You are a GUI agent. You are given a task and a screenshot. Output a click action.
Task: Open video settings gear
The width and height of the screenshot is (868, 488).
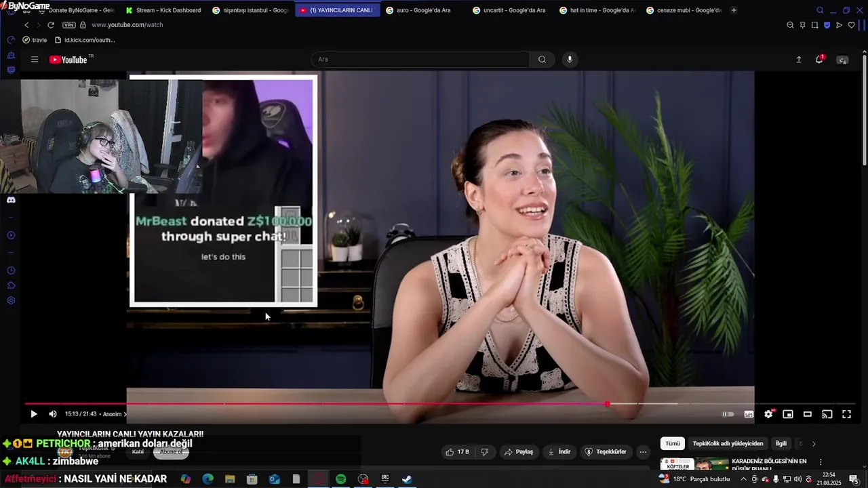click(768, 414)
